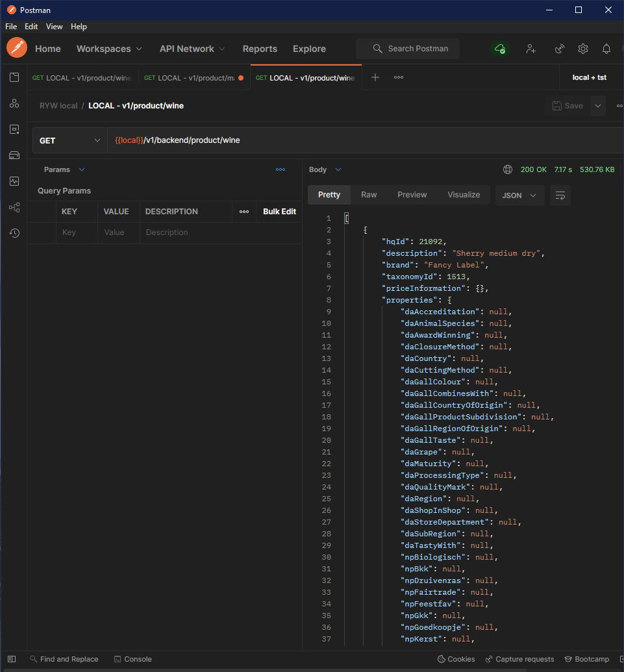Viewport: 624px width, 672px height.
Task: Click the Description input in Query Params
Action: (221, 232)
